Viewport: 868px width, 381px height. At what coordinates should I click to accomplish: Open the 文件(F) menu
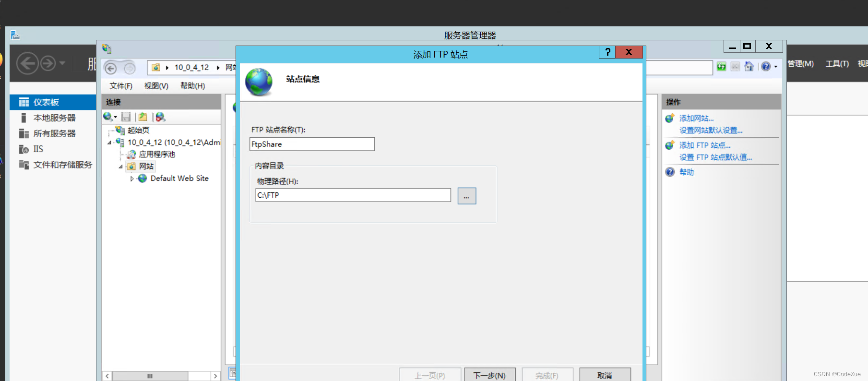pyautogui.click(x=121, y=86)
